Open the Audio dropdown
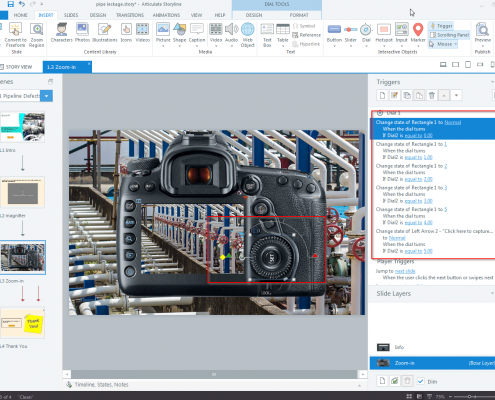Screen dimensions: 495x400 231,46
